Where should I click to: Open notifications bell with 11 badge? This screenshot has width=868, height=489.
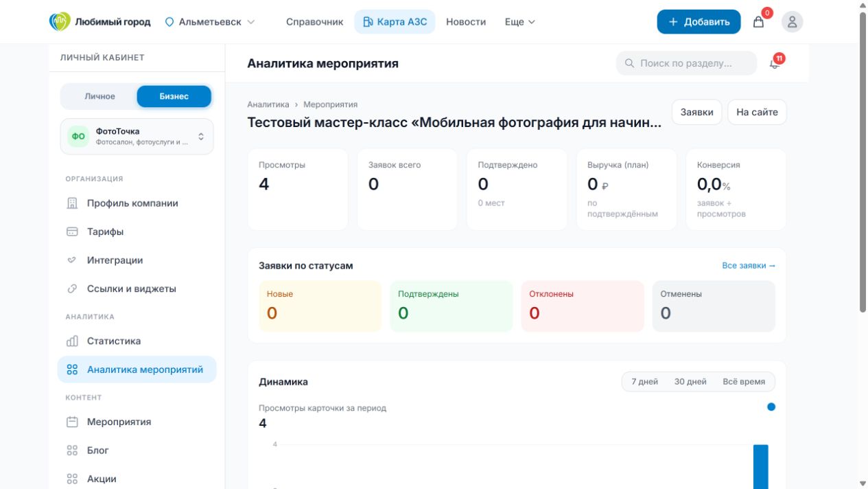pyautogui.click(x=775, y=63)
